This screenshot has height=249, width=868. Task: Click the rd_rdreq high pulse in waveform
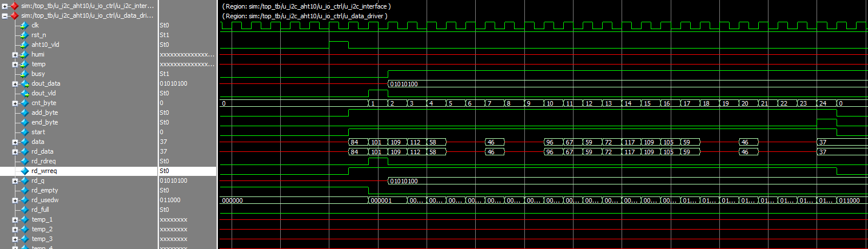(x=378, y=161)
